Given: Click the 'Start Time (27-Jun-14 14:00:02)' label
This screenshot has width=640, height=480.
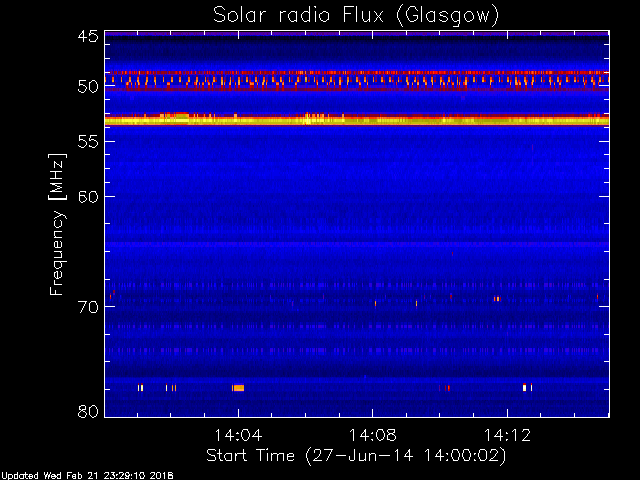Looking at the screenshot, I should (356, 456).
